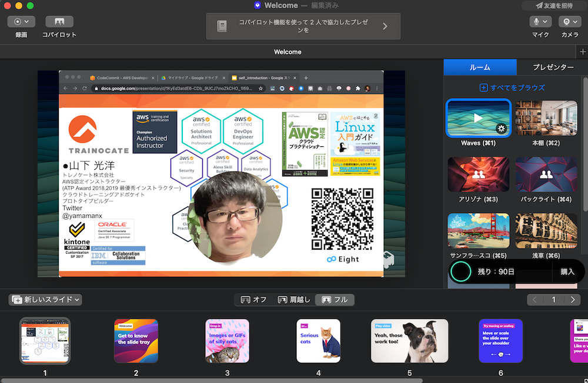Select slide 5 'Yeah, those work too!'
This screenshot has width=588, height=383.
click(x=409, y=341)
